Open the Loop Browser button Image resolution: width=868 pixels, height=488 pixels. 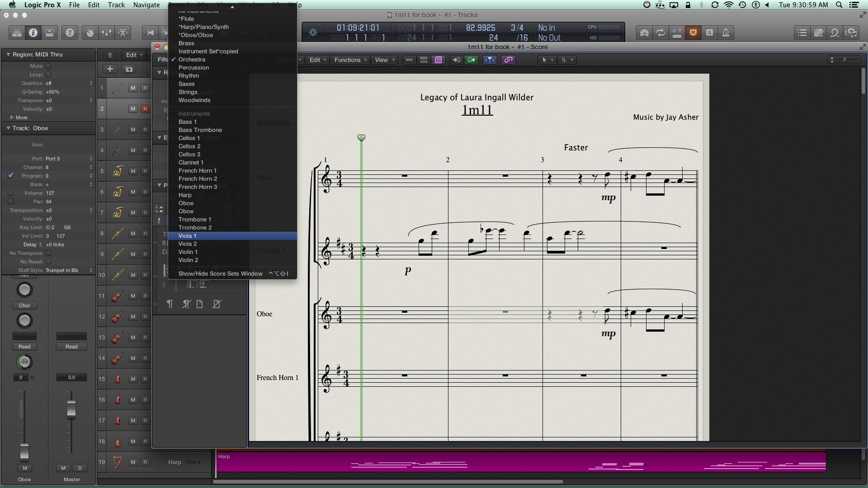tap(835, 33)
